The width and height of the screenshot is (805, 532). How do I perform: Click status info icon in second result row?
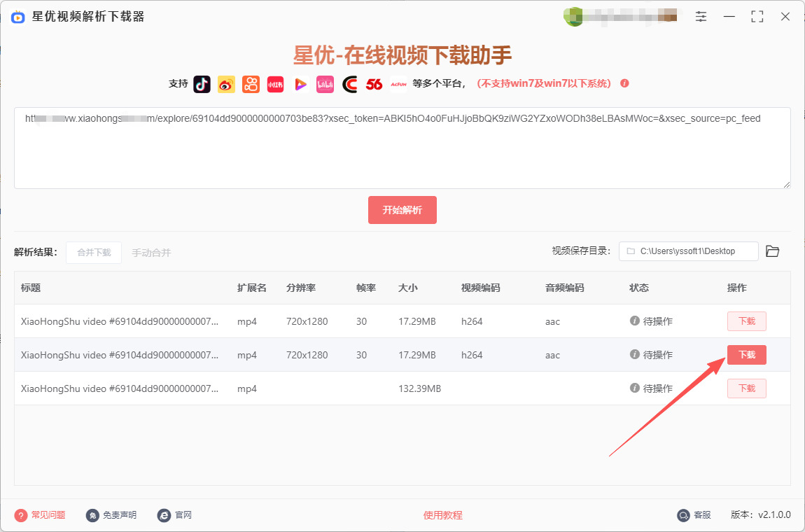635,354
